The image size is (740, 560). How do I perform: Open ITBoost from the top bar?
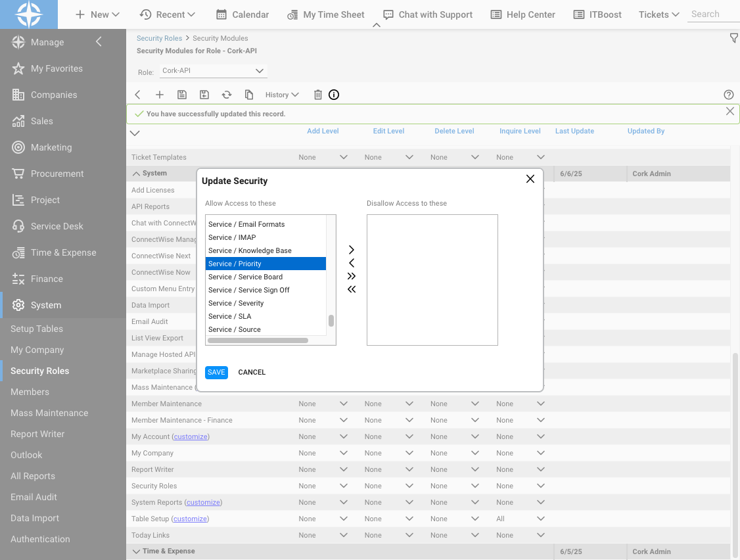[597, 14]
